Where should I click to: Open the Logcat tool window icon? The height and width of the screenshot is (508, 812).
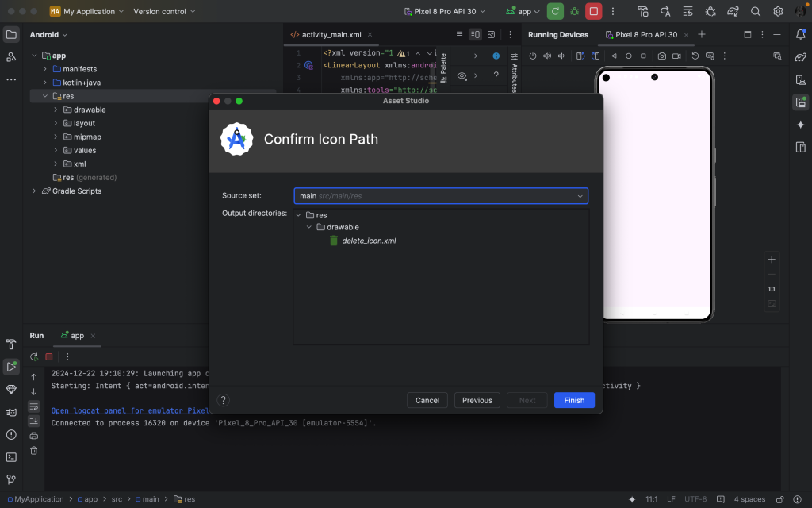pos(11,412)
